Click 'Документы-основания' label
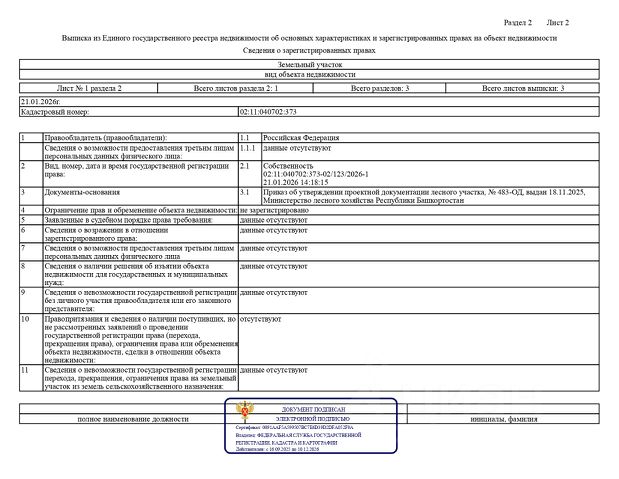 pyautogui.click(x=82, y=192)
